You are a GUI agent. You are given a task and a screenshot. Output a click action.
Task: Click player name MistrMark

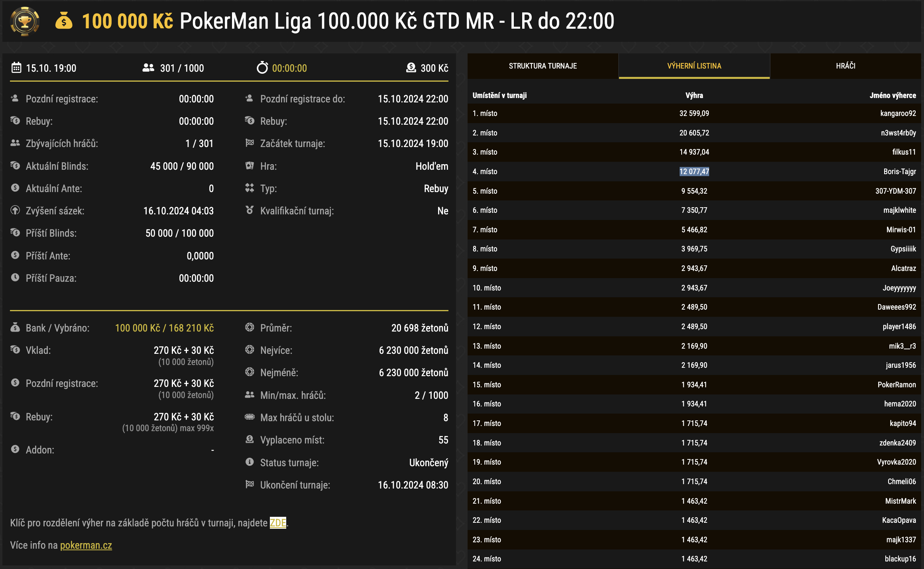(x=901, y=501)
